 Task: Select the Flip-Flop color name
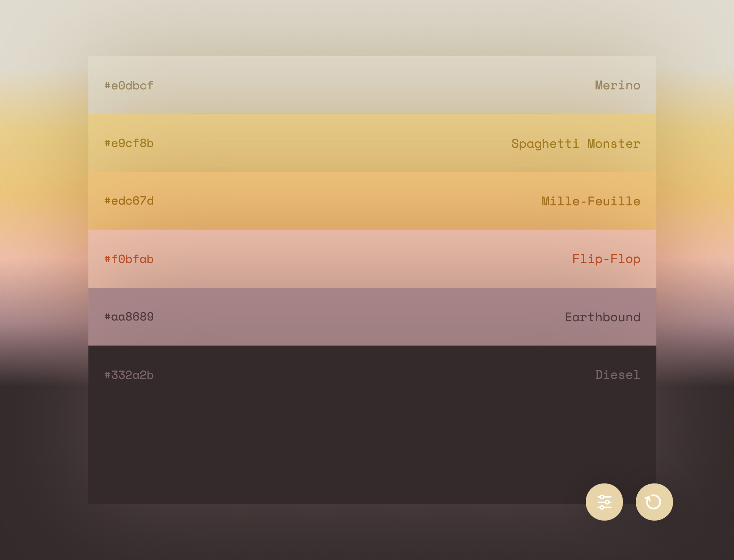point(606,259)
